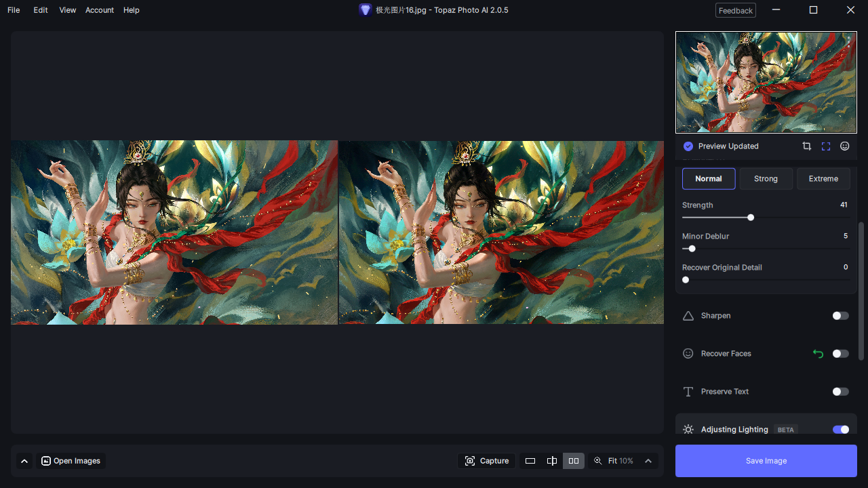Click the Feedback button

[736, 10]
